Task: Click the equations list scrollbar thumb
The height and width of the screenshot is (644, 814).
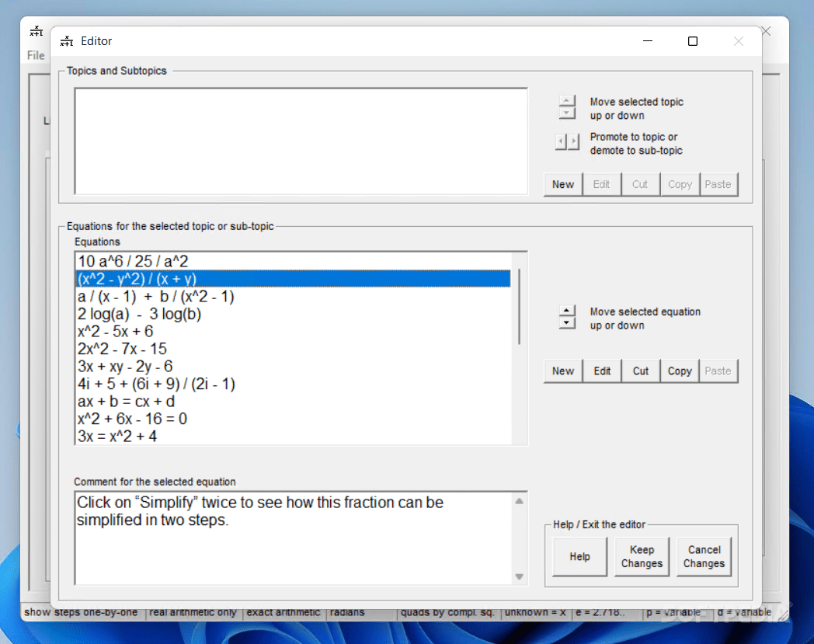Action: [x=519, y=306]
